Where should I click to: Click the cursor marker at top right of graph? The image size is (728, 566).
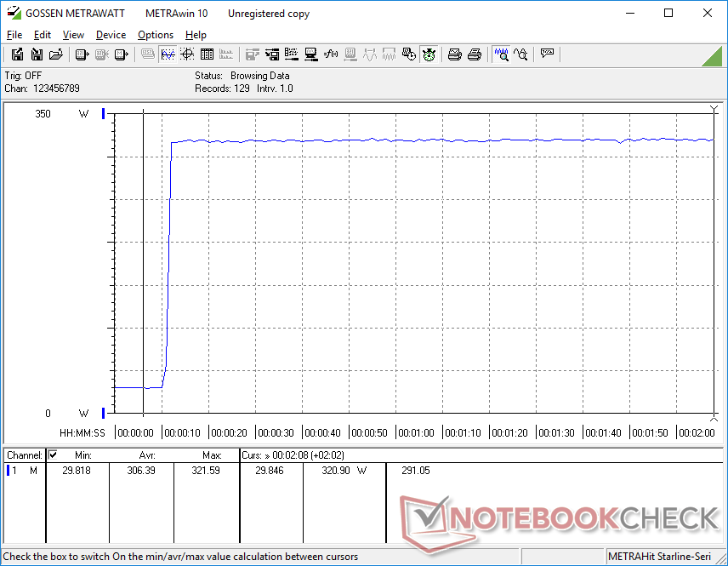point(714,109)
